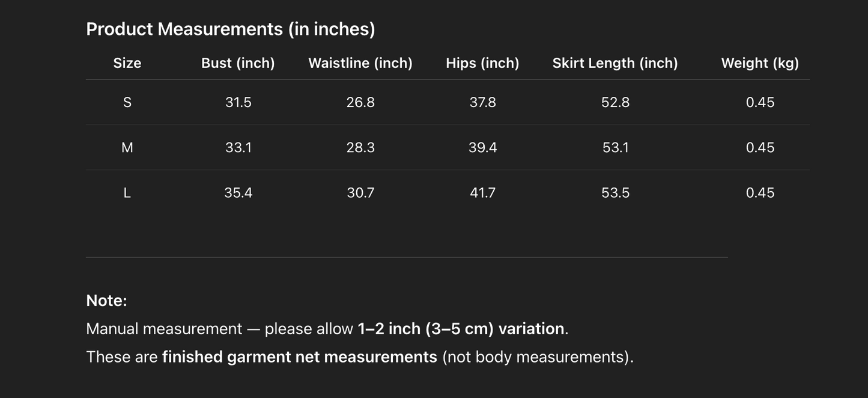Image resolution: width=868 pixels, height=398 pixels.
Task: Click the Waistline (inch) column header
Action: [360, 63]
